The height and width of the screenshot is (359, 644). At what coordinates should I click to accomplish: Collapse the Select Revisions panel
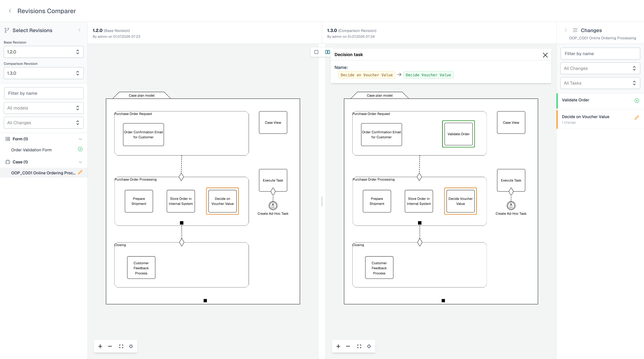click(x=80, y=30)
